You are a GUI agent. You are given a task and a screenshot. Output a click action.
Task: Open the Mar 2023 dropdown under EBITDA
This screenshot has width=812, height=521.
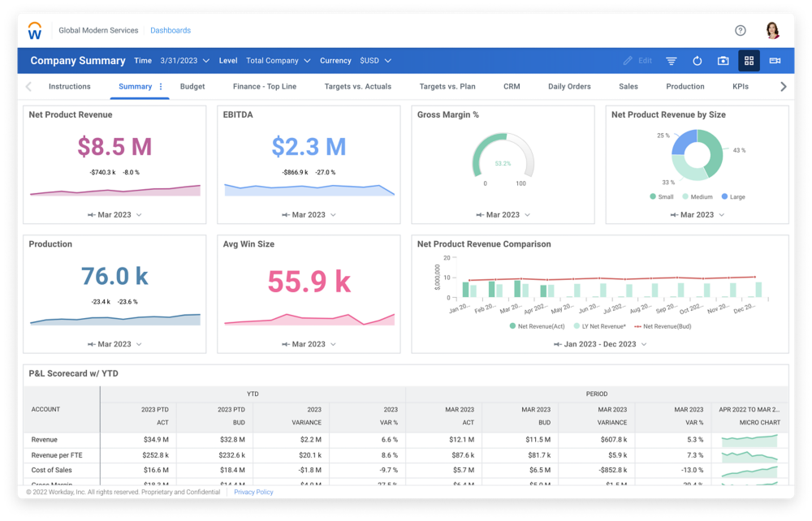pos(309,214)
